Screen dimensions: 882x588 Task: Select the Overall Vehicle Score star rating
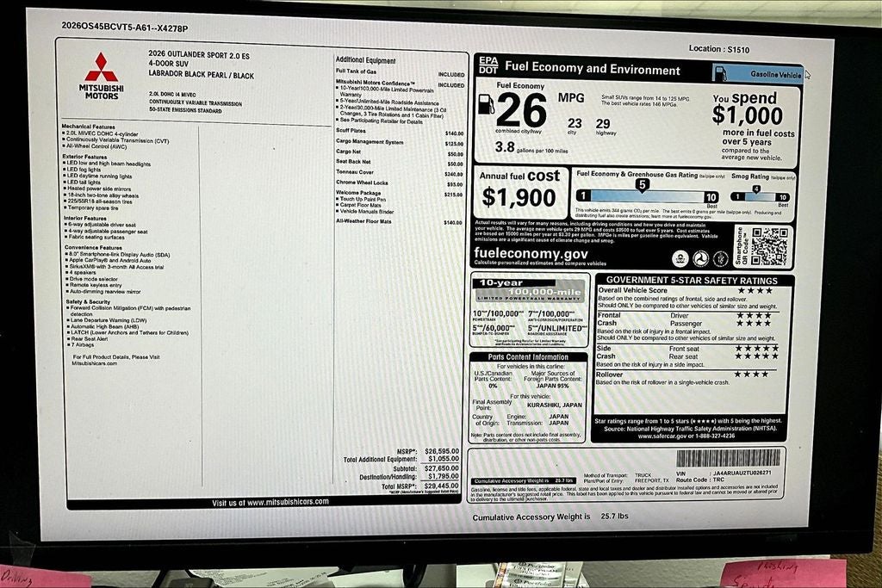point(755,291)
